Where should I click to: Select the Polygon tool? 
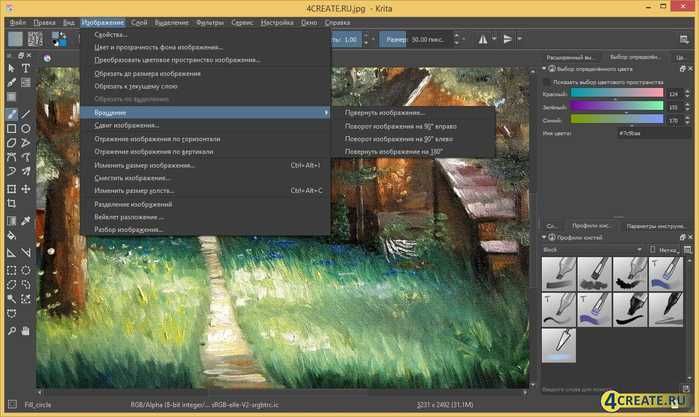(12, 143)
